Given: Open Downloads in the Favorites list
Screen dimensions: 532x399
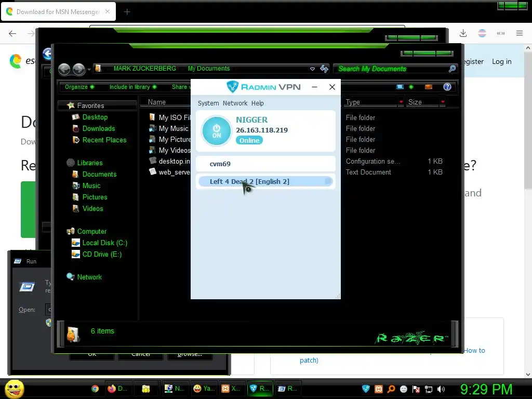Looking at the screenshot, I should click(x=99, y=129).
